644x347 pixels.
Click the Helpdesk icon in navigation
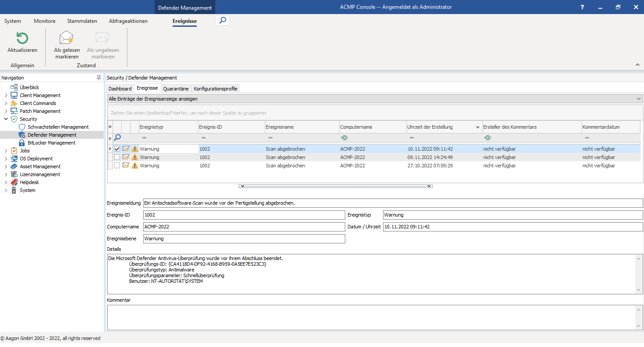coord(14,182)
